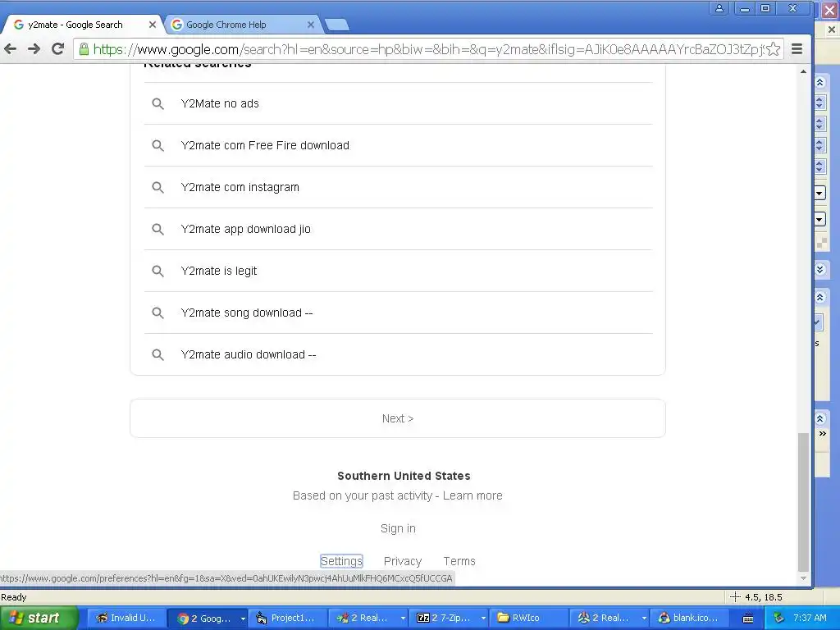Open the Chrome hamburger menu
Image resolution: width=840 pixels, height=630 pixels.
(797, 49)
